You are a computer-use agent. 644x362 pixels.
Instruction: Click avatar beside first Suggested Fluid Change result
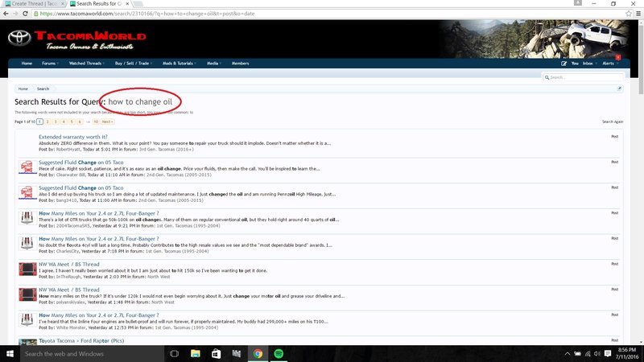(27, 167)
